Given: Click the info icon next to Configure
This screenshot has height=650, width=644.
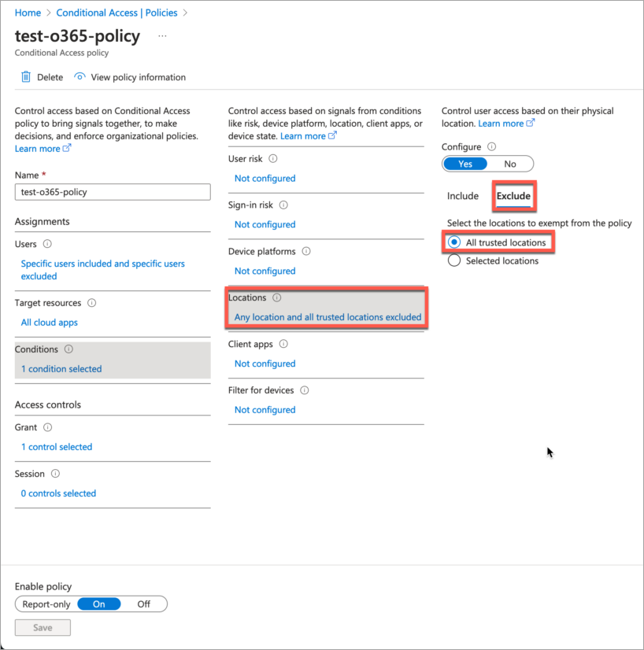Looking at the screenshot, I should tap(492, 147).
